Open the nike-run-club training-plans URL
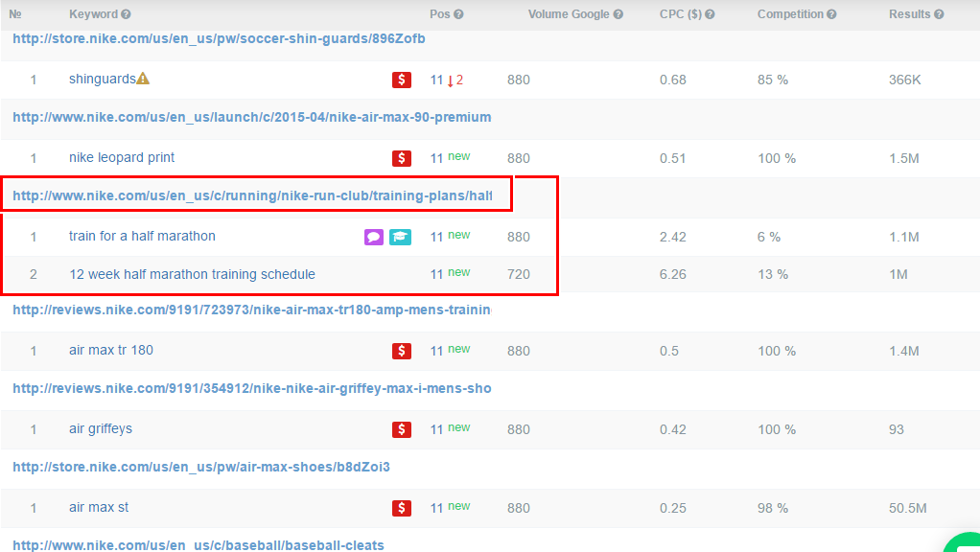This screenshot has height=552, width=980. [252, 196]
